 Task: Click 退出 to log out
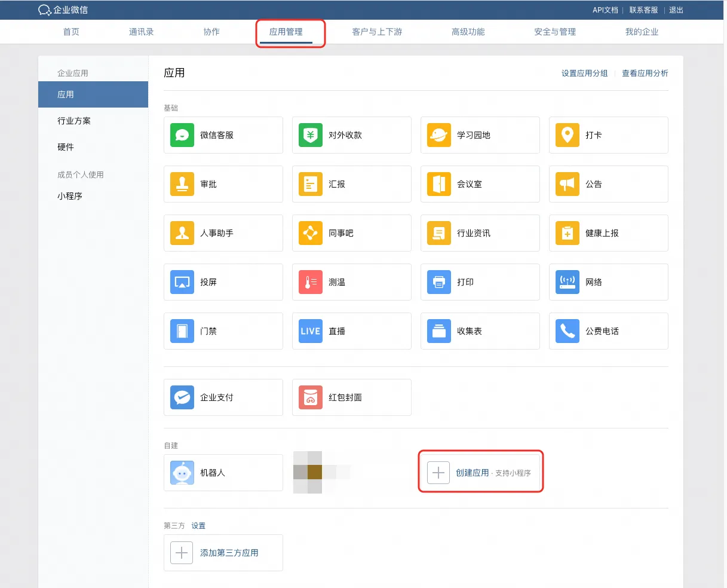(x=676, y=10)
